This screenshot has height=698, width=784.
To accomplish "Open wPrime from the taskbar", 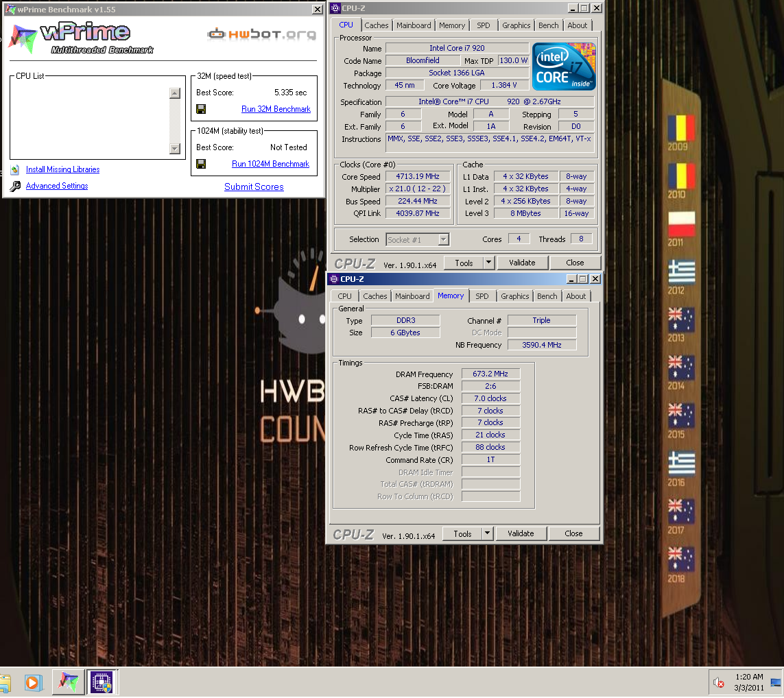I will point(69,682).
